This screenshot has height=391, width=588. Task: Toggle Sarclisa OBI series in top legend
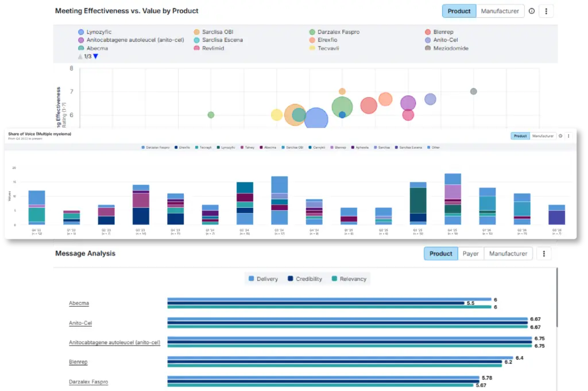214,32
